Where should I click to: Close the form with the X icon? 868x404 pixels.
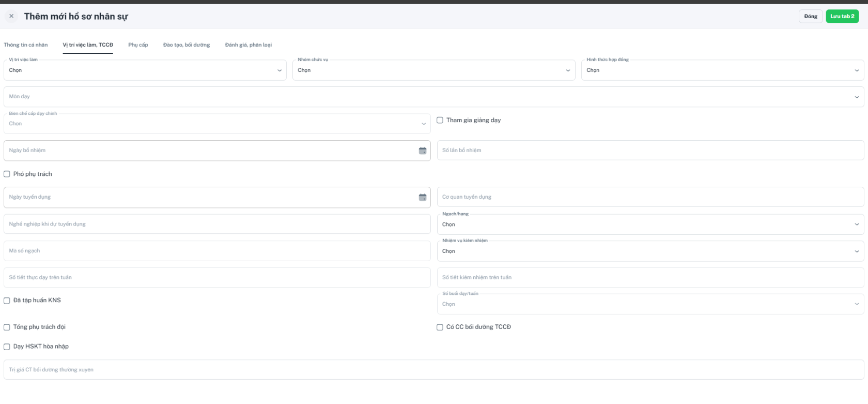(x=11, y=16)
